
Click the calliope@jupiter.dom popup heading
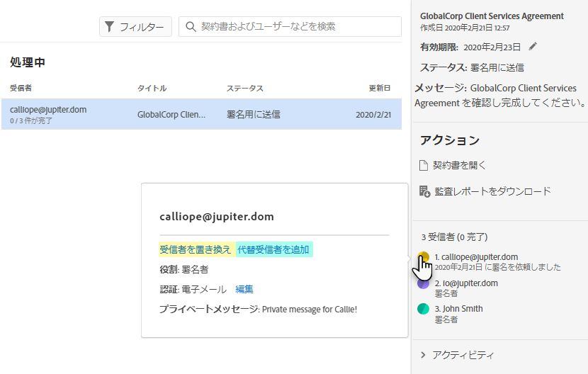point(217,217)
